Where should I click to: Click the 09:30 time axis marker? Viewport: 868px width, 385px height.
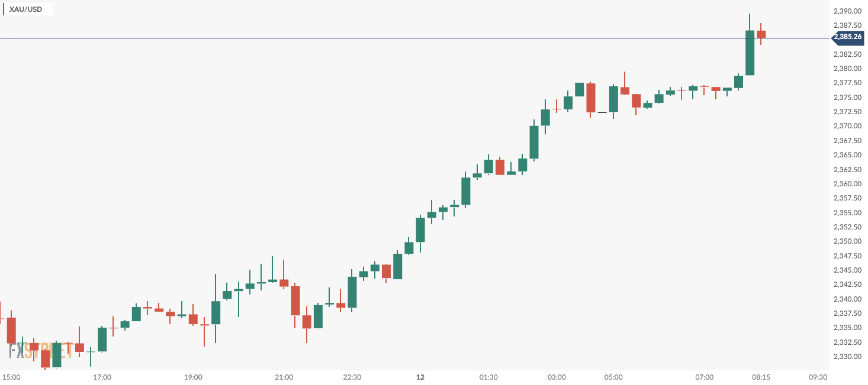click(818, 377)
